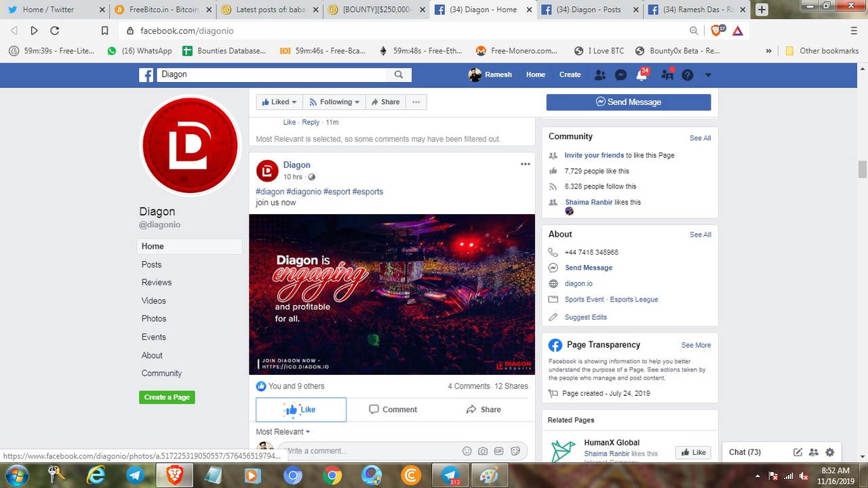This screenshot has width=868, height=488.
Task: Click the GIF icon in comment box
Action: coord(499,451)
